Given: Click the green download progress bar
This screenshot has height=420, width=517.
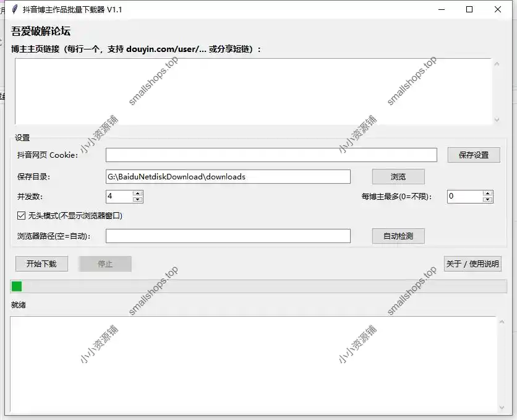Looking at the screenshot, I should pos(258,286).
